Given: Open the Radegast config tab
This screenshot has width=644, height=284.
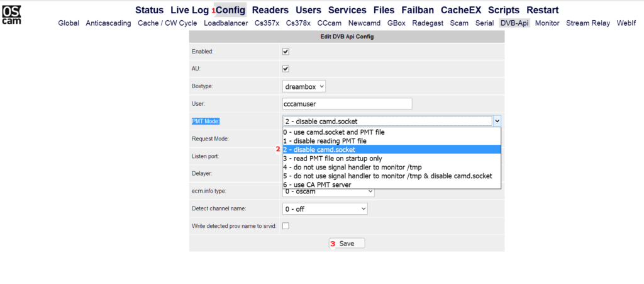Looking at the screenshot, I should (x=428, y=23).
